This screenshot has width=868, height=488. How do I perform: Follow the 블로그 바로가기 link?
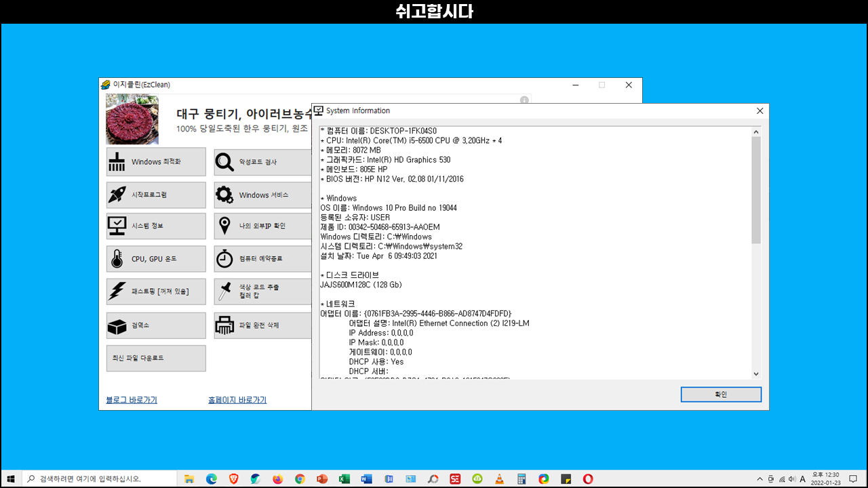coord(132,400)
